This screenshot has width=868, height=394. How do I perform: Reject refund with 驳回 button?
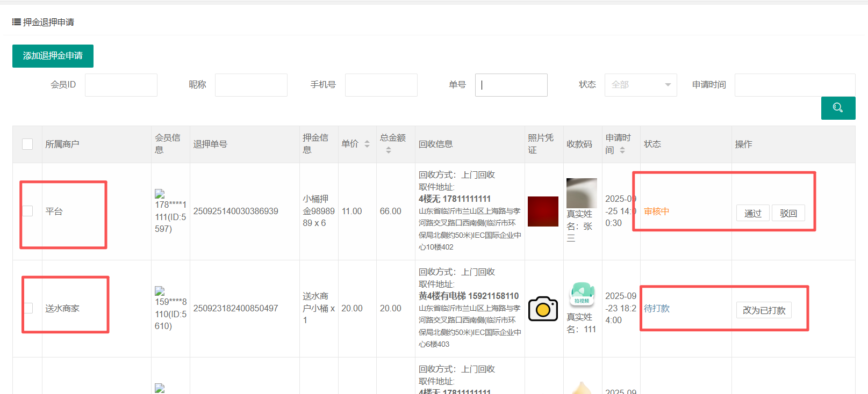[x=788, y=213]
